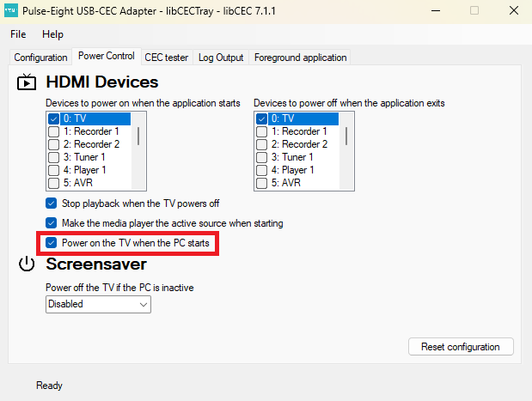Click the HDMI Devices TV icon
The image size is (532, 401).
[27, 82]
